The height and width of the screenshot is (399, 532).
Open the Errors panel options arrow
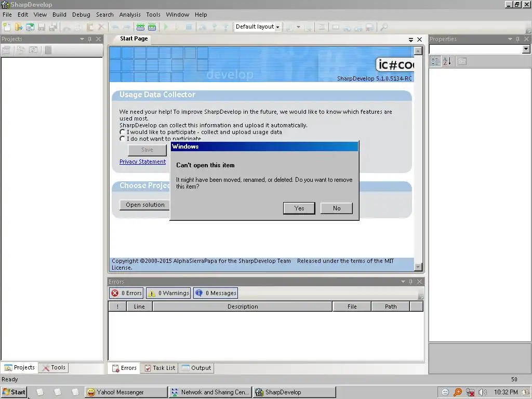(x=403, y=282)
